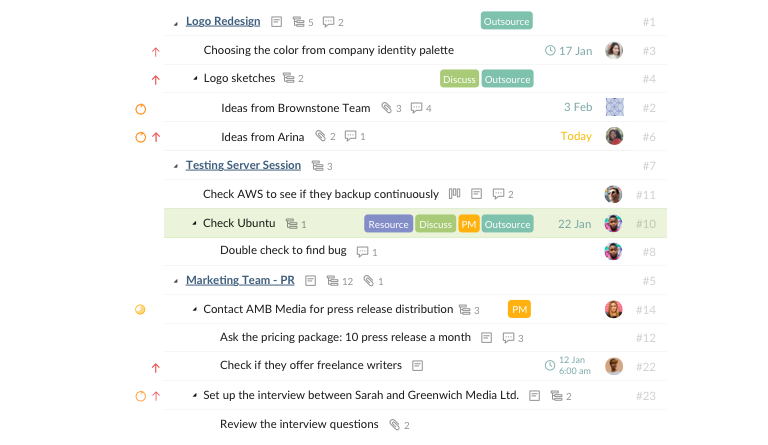Open the Testing Server Session link
This screenshot has width=768, height=445.
243,165
